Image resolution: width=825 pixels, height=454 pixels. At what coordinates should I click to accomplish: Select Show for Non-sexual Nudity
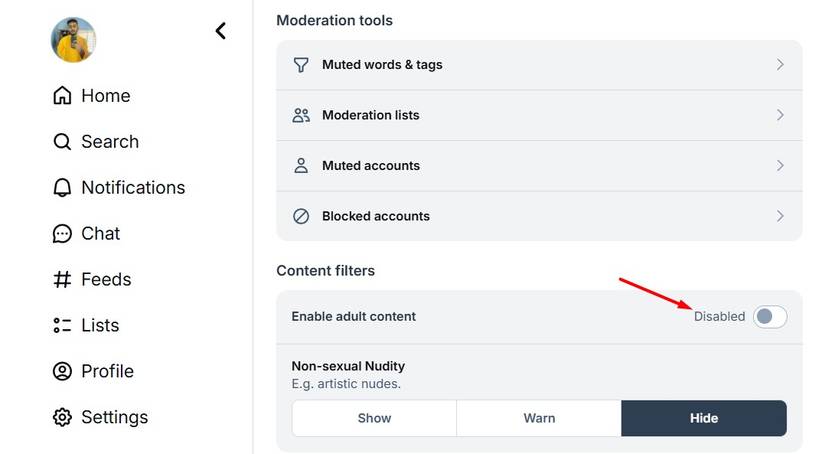(374, 418)
